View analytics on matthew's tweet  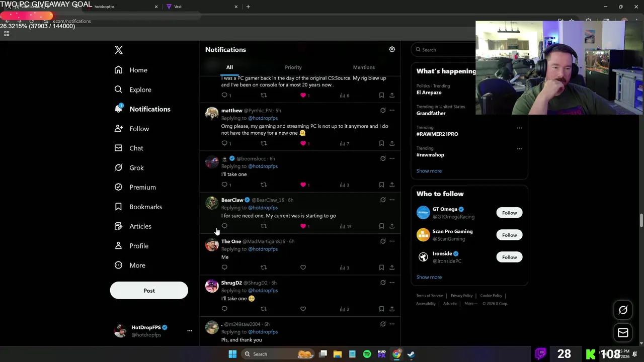pos(344,143)
